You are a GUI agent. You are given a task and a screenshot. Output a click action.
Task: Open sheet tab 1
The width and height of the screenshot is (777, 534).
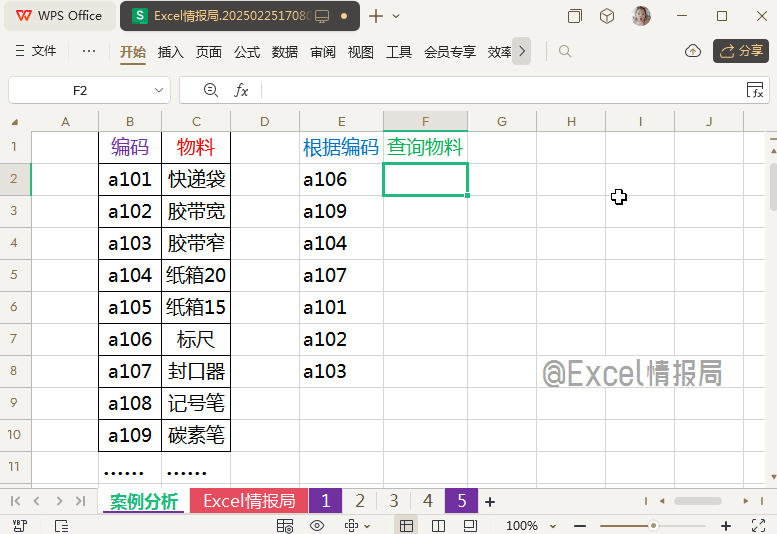click(x=326, y=501)
